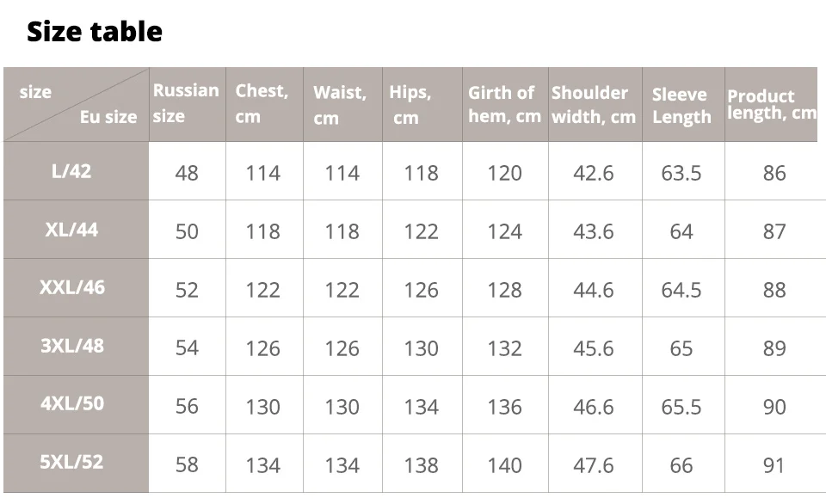Click the Sleeve Length column header
This screenshot has height=504, width=826.
[681, 106]
